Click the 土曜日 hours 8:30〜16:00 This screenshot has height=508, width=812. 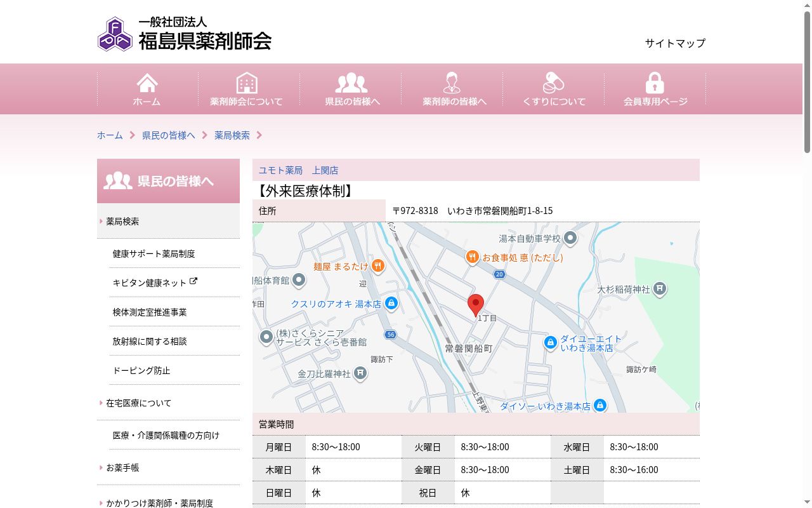click(634, 469)
